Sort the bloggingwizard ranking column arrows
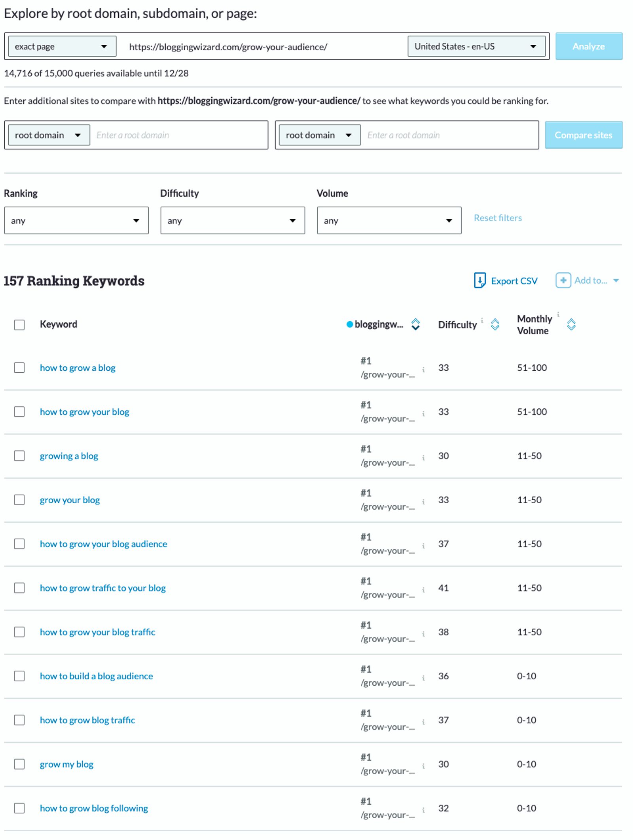Screen dimensions: 633x840 click(x=415, y=324)
